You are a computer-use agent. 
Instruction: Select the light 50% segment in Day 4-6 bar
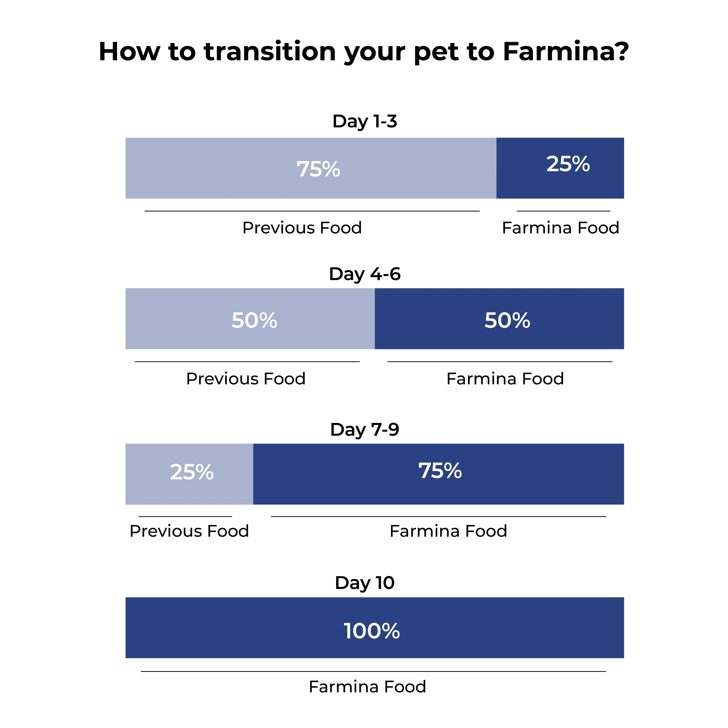pos(250,319)
